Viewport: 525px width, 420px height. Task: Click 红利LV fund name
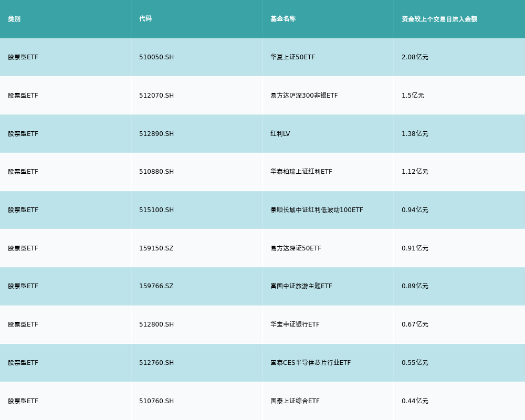(x=280, y=134)
